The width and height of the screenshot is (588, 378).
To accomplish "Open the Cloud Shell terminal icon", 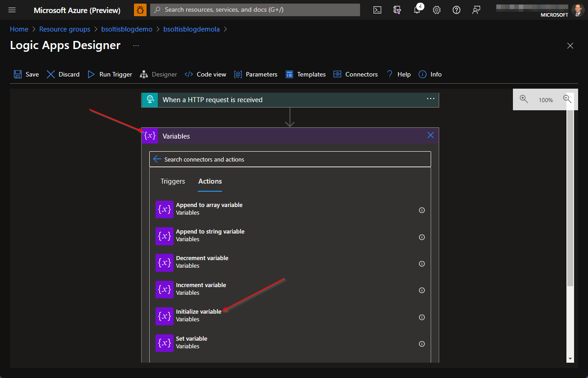I will tap(378, 10).
